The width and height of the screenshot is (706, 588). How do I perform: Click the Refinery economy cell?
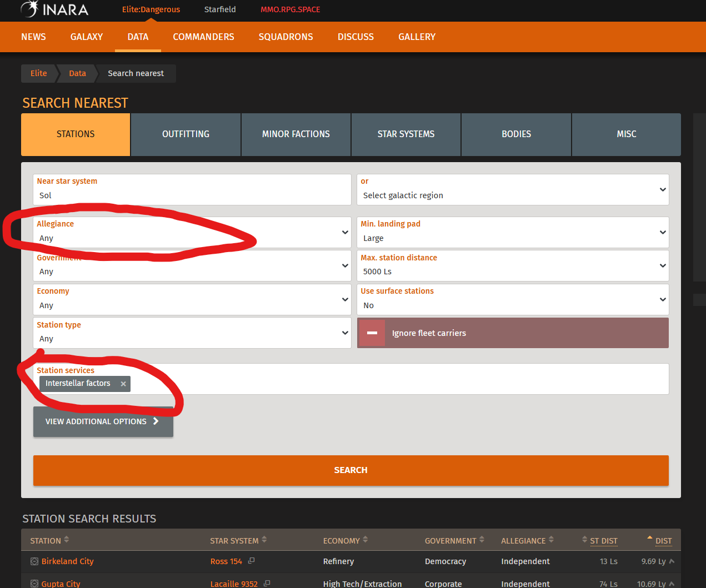338,561
